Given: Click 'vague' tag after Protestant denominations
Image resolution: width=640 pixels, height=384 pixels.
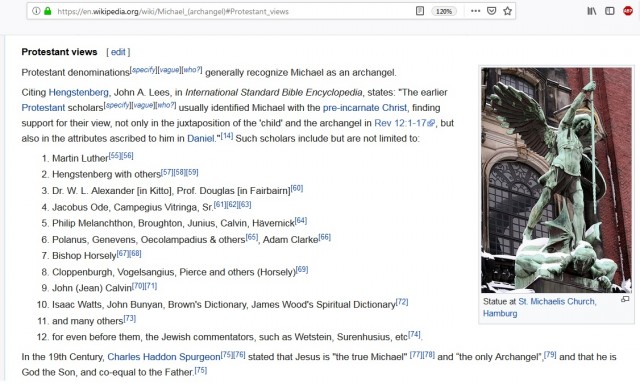Looking at the screenshot, I should (x=169, y=70).
